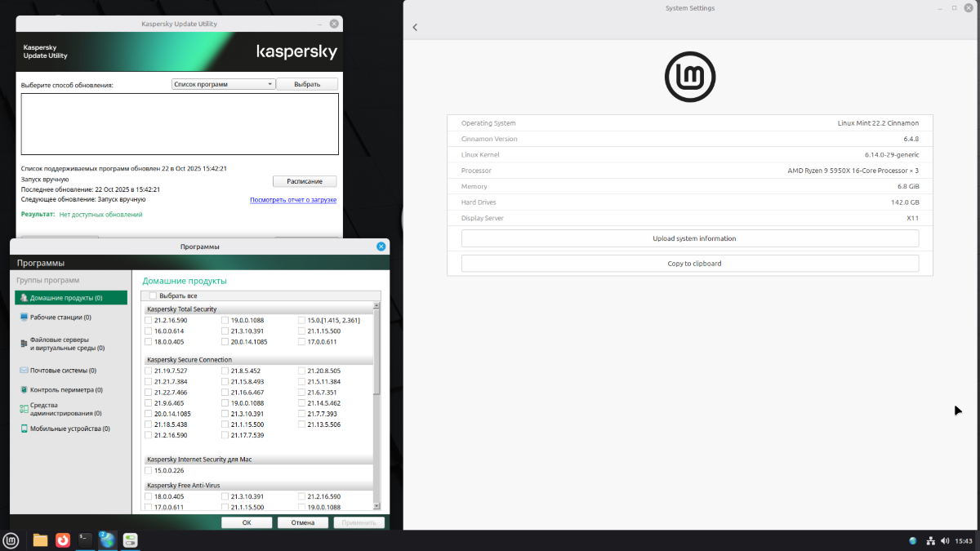Tick Kaspersky Total Security 21.2.16.590 checkbox
Viewport: 980px width, 551px height.
coord(149,321)
